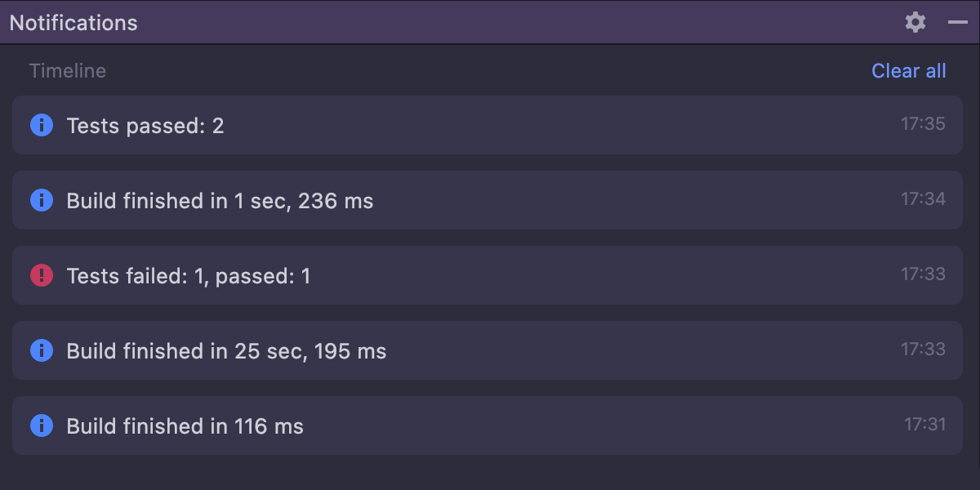Viewport: 980px width, 490px height.
Task: Open Tests failed: 1, passed: 1 notification
Action: coord(189,276)
